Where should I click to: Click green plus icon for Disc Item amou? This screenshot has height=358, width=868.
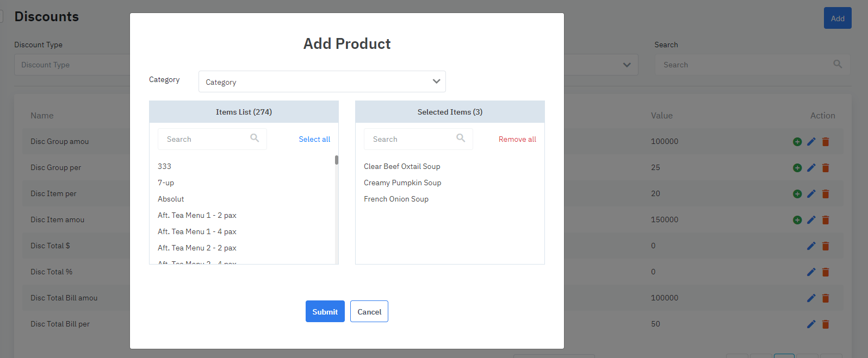pos(797,220)
